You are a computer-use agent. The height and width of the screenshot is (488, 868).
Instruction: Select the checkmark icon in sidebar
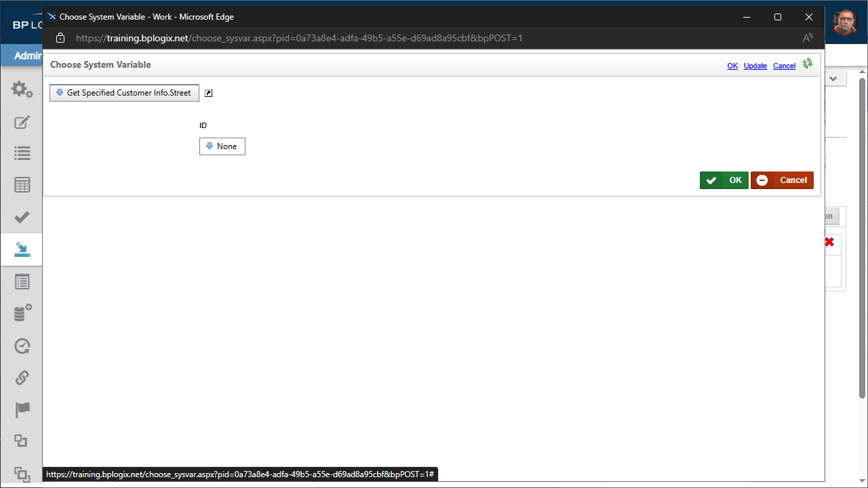22,217
